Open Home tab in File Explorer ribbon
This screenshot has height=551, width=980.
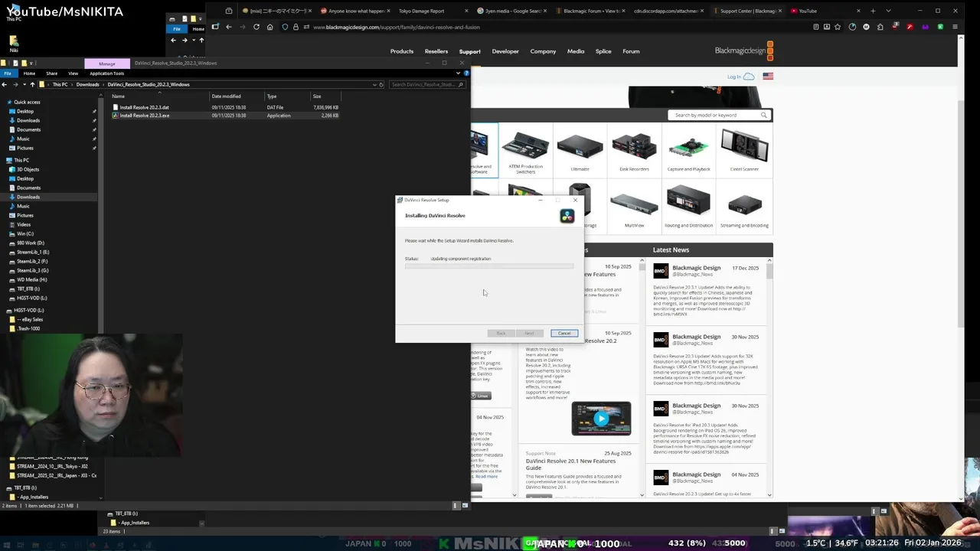click(x=29, y=73)
